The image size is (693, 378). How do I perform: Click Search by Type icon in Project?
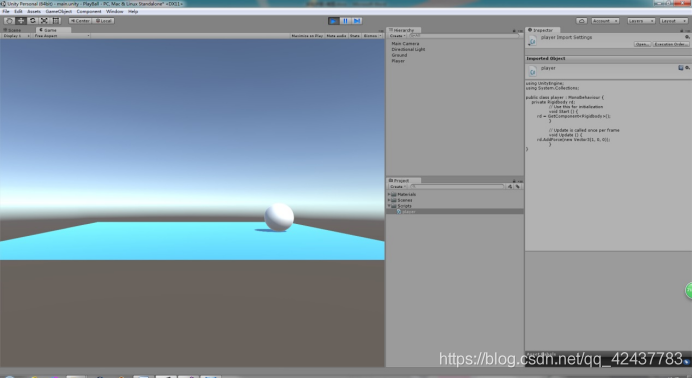click(510, 187)
